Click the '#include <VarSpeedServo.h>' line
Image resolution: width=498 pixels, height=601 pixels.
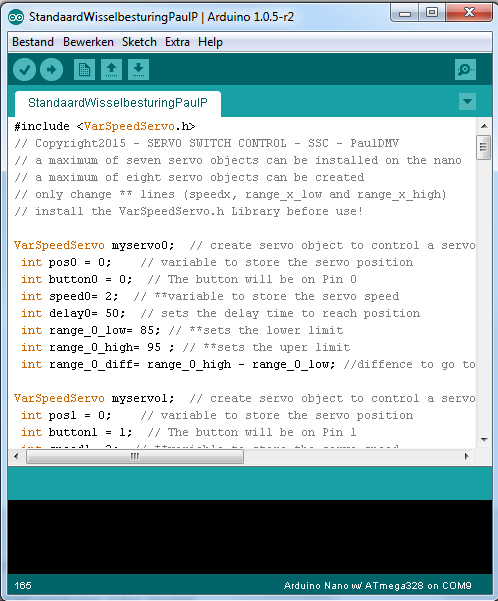105,126
